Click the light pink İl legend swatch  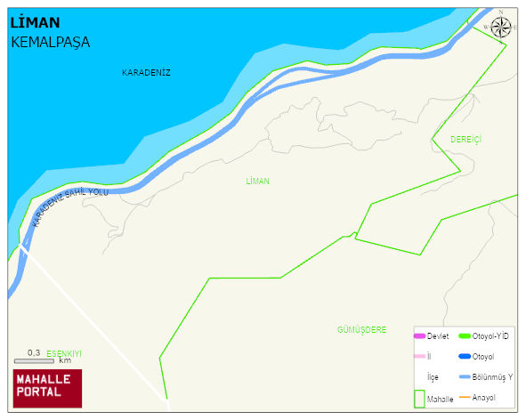(420, 356)
